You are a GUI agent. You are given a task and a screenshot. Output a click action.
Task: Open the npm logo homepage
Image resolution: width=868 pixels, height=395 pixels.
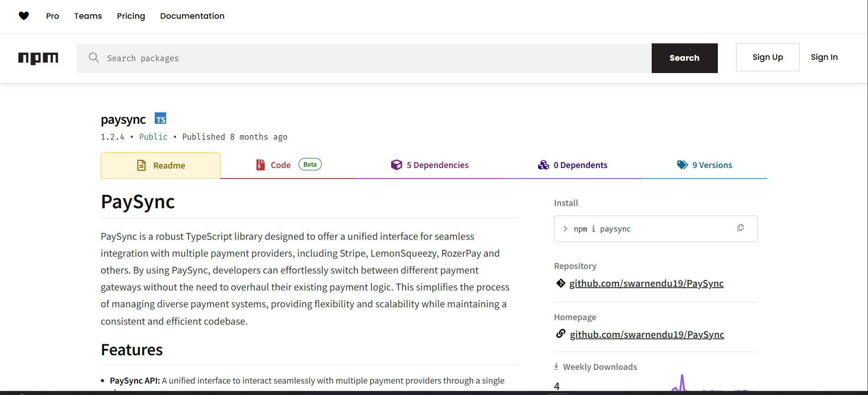38,58
